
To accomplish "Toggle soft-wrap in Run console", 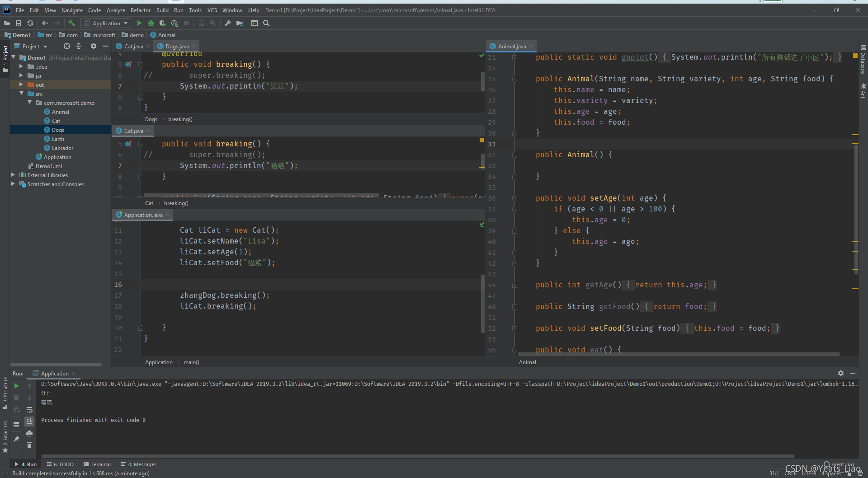I will [x=29, y=410].
